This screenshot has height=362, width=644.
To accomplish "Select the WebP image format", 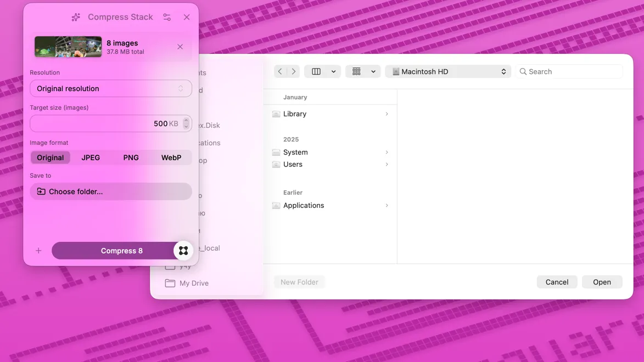I will click(x=171, y=157).
